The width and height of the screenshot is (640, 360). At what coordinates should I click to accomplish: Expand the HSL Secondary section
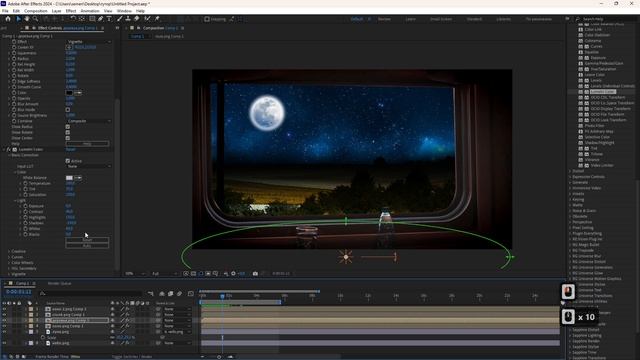(9, 269)
